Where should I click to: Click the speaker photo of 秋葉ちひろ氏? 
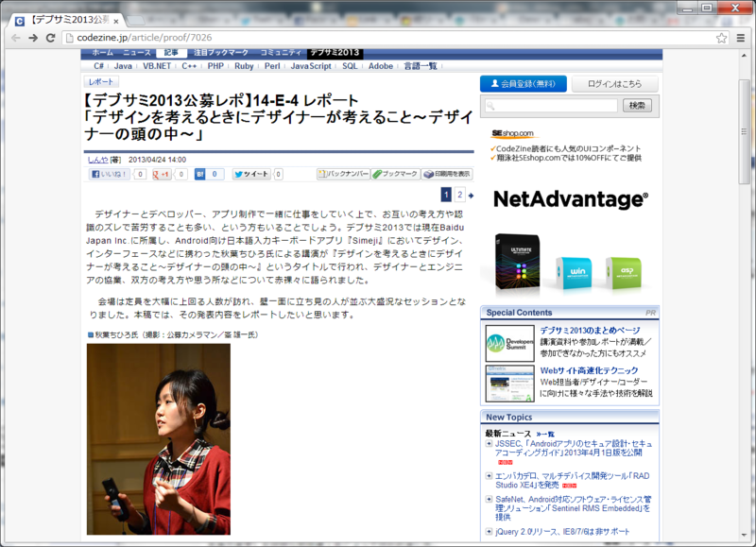click(x=159, y=439)
